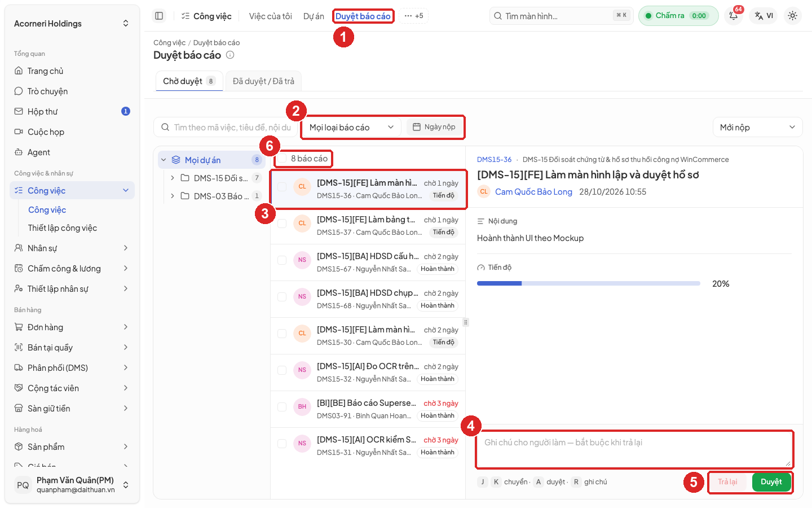This screenshot has width=812, height=508.
Task: Expand the Phân phối (DMS) sidebar menu
Action: click(x=72, y=368)
